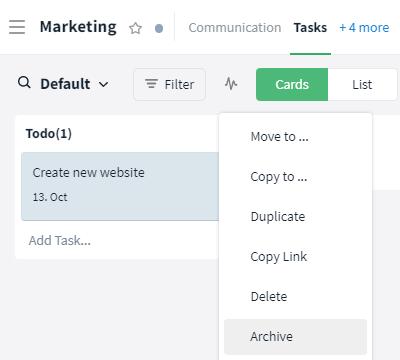Select Delete in the context menu
Image resolution: width=400 pixels, height=360 pixels.
tap(295, 297)
